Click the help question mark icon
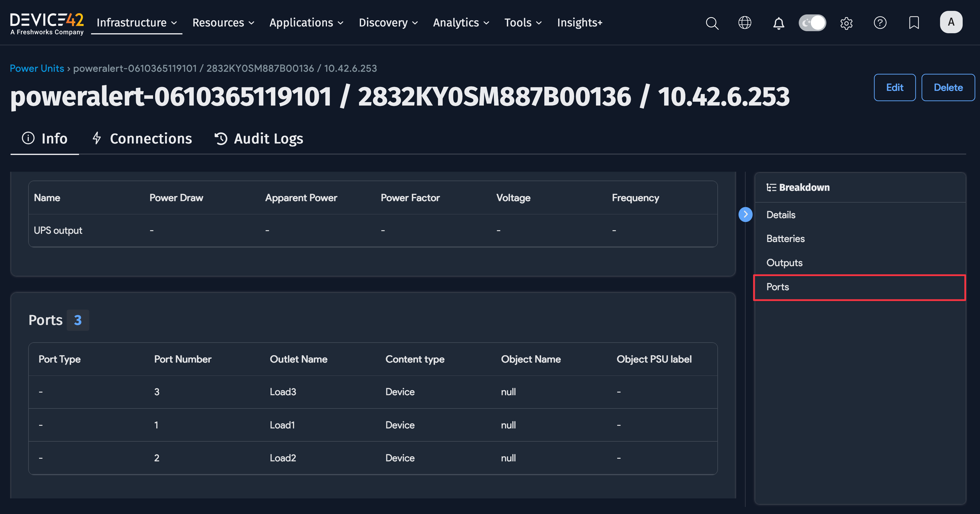 coord(880,23)
